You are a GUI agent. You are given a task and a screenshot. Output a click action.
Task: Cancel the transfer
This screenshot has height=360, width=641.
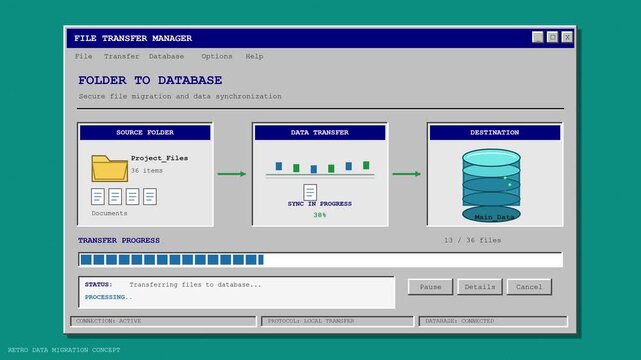point(529,287)
